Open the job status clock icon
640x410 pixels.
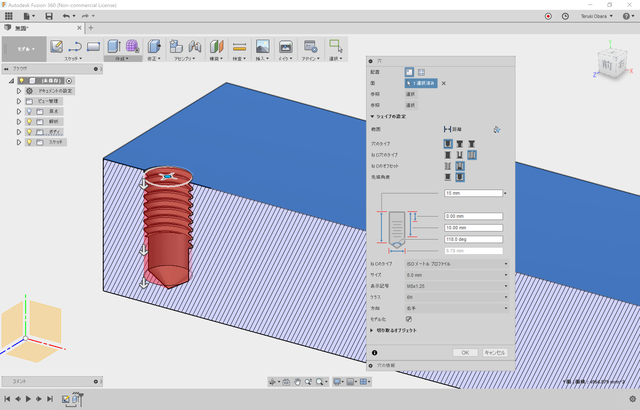tap(565, 16)
